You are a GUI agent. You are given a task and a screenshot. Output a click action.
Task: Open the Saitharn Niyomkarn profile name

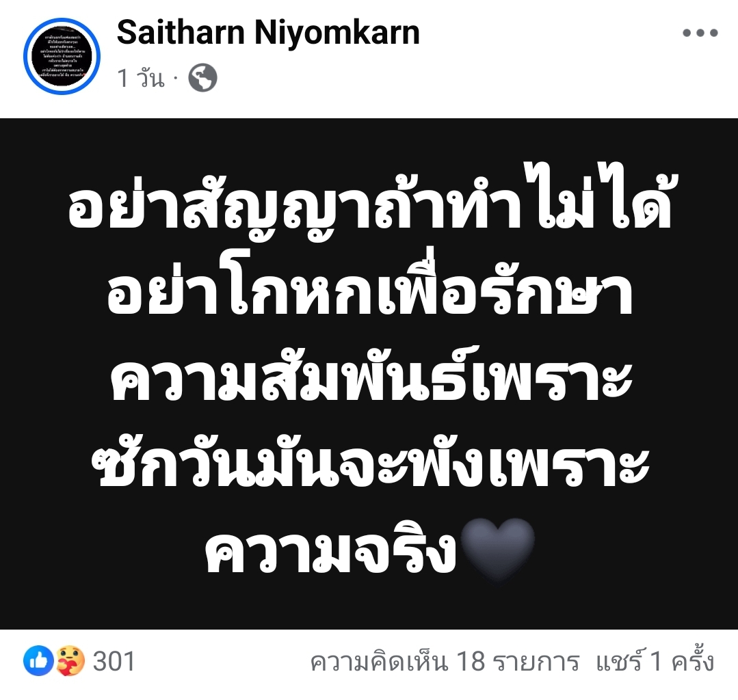pyautogui.click(x=268, y=32)
